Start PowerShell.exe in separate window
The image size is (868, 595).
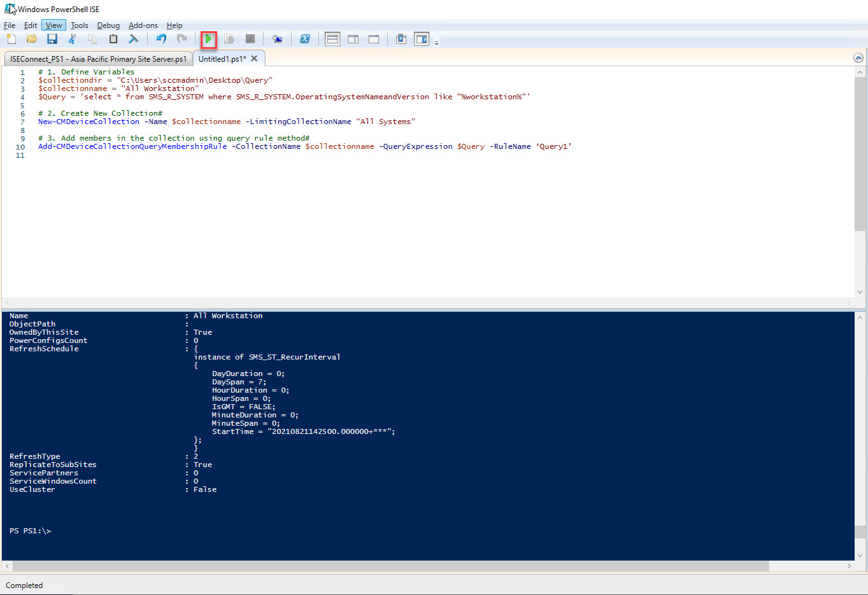[x=305, y=39]
